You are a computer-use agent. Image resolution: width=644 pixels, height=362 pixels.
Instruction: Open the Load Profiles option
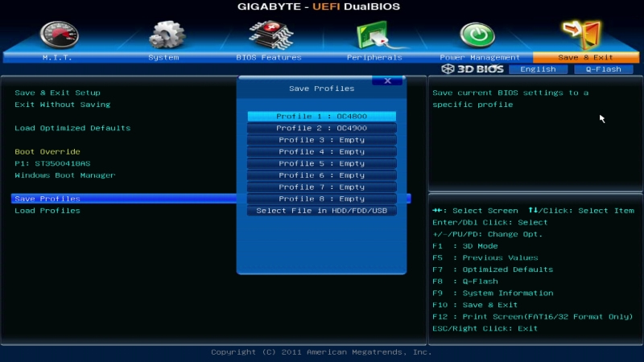click(x=47, y=211)
